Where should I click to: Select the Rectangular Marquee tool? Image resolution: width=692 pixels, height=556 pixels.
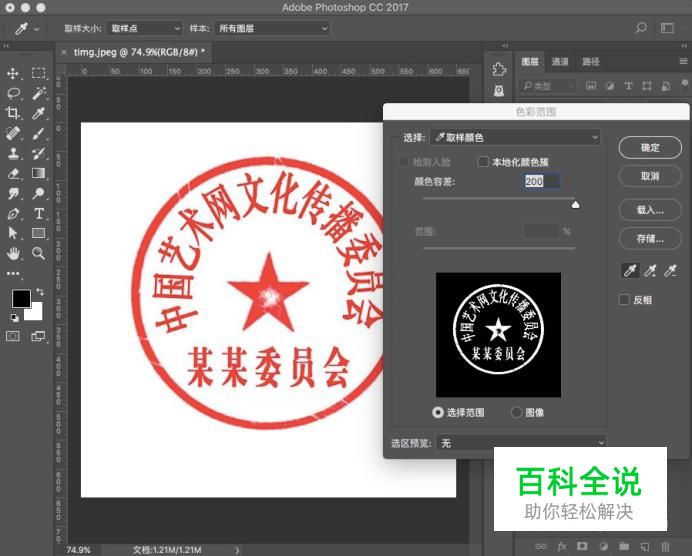[38, 73]
